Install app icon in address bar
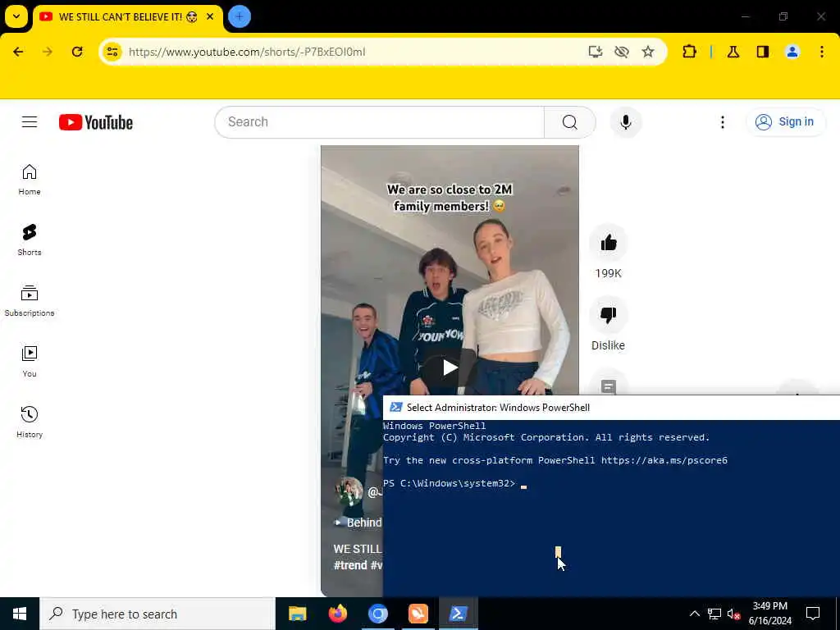 coord(596,52)
